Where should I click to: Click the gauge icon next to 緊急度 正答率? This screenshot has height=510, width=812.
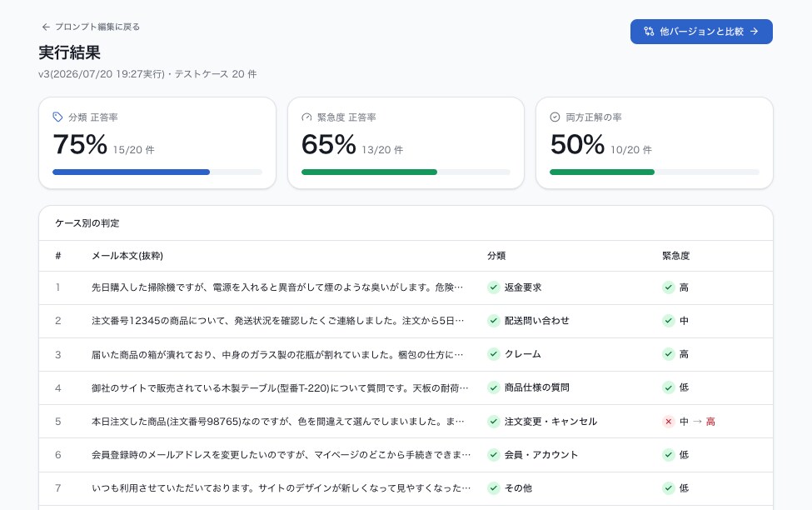[306, 117]
